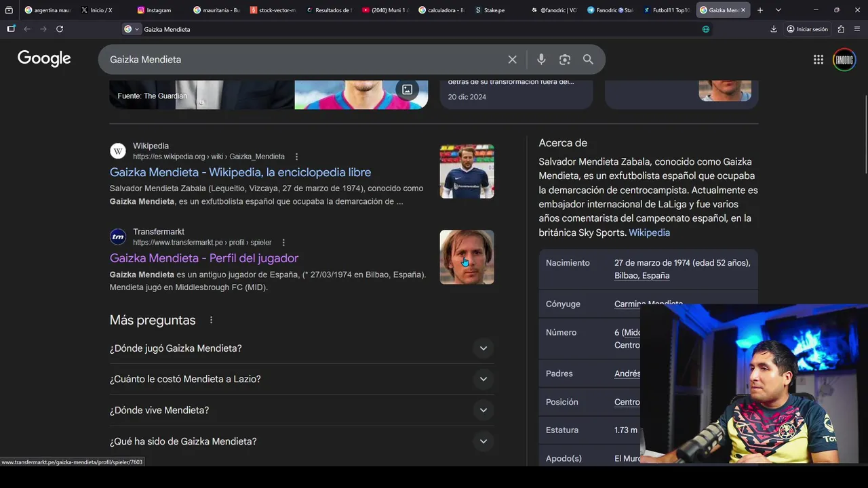
Task: Expand '¿Qué ha sido de Gaizka Mendieta?' question
Action: point(302,441)
